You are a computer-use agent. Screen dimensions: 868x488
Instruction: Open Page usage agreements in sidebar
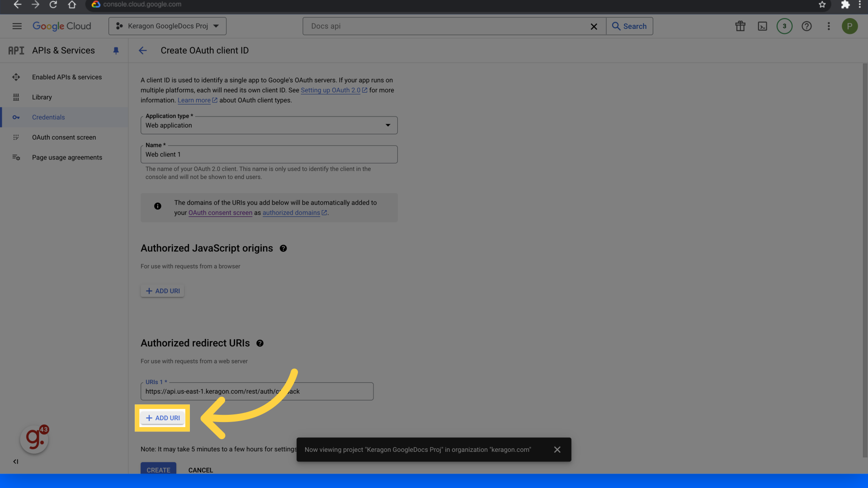tap(67, 158)
